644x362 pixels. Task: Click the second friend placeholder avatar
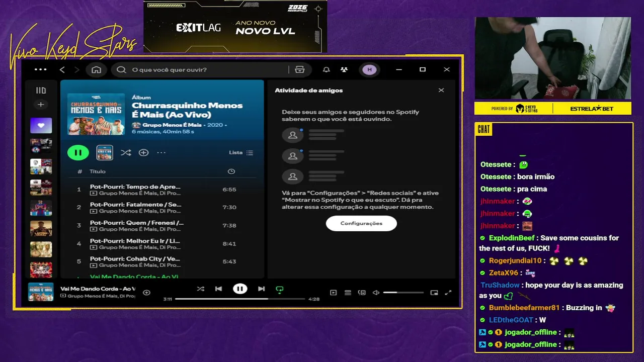[292, 156]
